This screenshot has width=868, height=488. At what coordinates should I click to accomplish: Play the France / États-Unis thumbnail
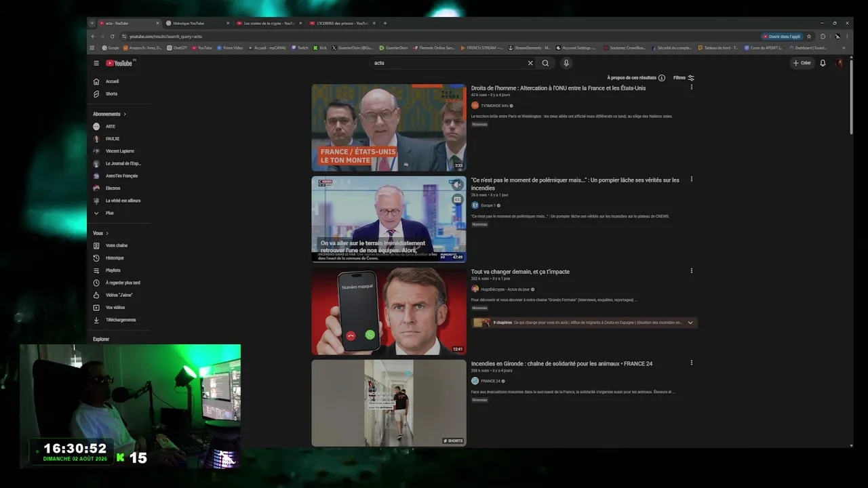(389, 127)
